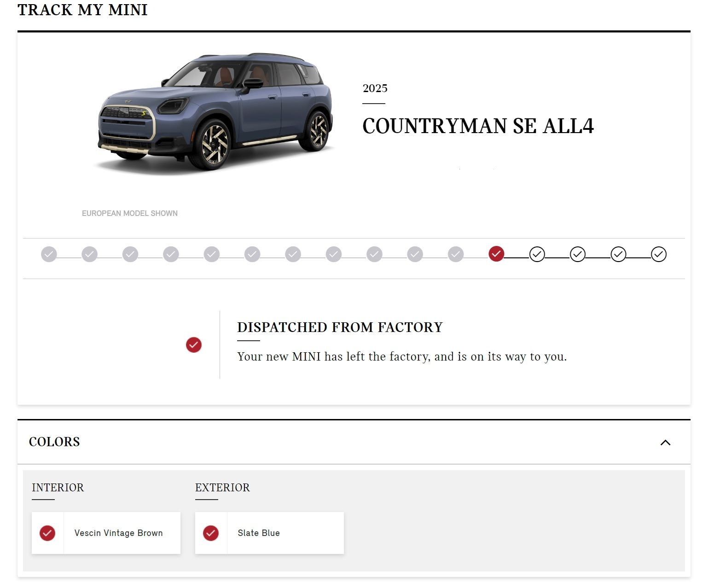
Task: Click red check icon beside Dispatched From Factory
Action: coord(193,345)
